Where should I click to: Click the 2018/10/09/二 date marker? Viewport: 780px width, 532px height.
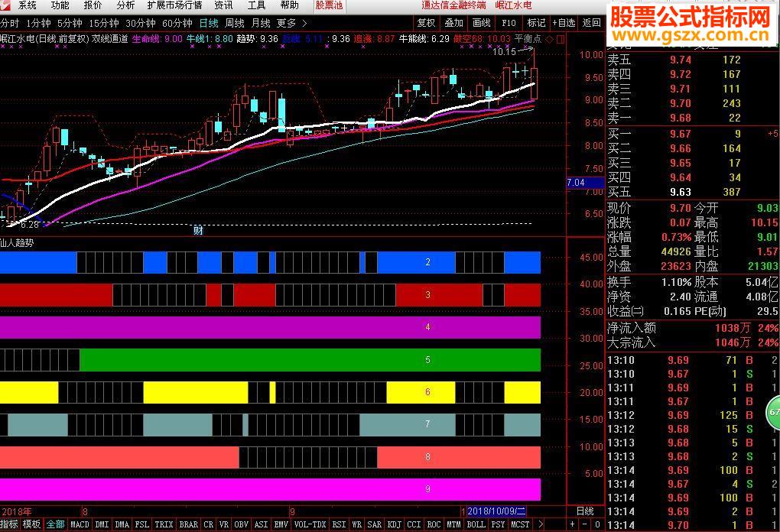496,511
